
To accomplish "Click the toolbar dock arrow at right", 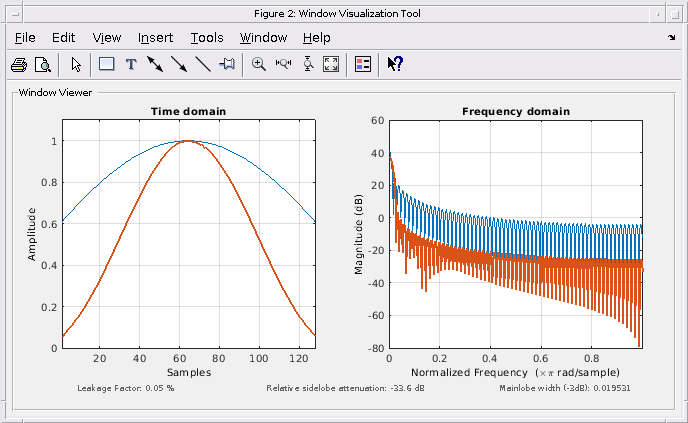I will point(672,38).
